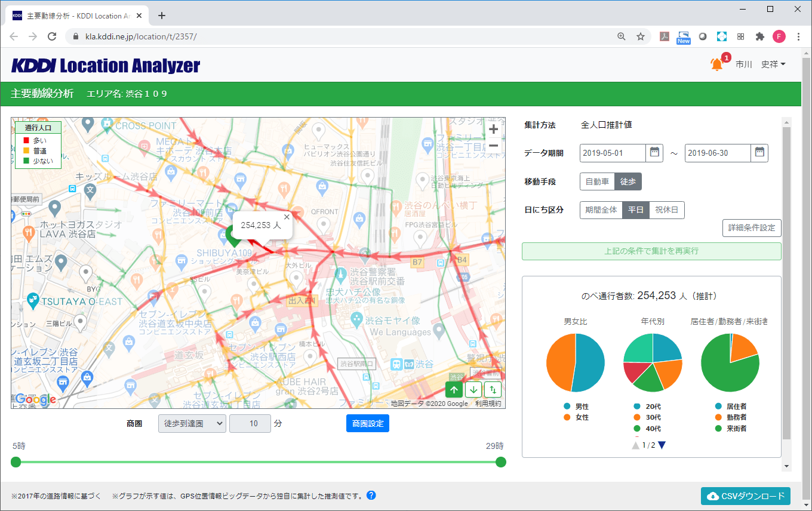The width and height of the screenshot is (812, 511).
Task: Click the blue help question mark icon
Action: tap(371, 495)
